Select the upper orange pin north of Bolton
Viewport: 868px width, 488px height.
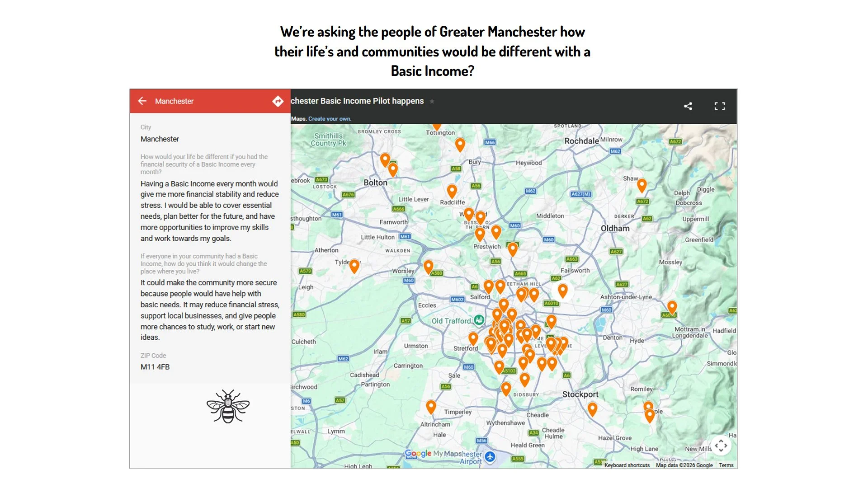click(385, 160)
